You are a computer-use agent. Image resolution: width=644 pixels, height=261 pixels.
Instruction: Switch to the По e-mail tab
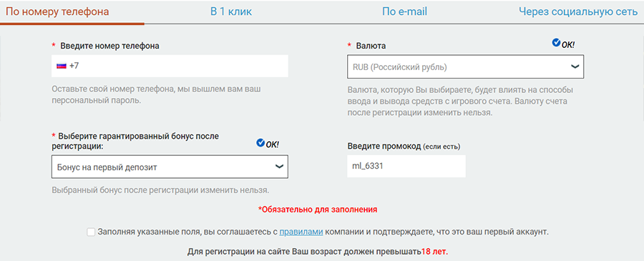tap(404, 11)
